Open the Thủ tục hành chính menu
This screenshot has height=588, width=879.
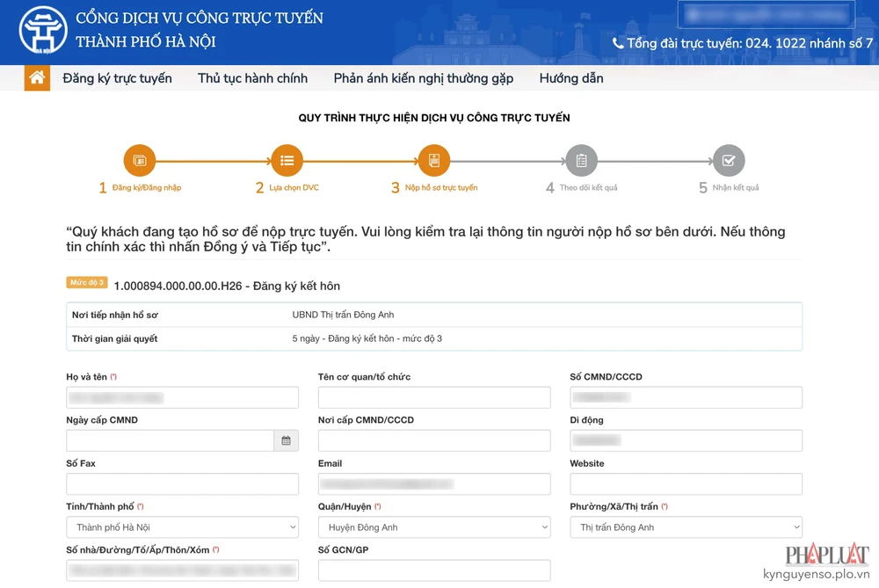(252, 78)
